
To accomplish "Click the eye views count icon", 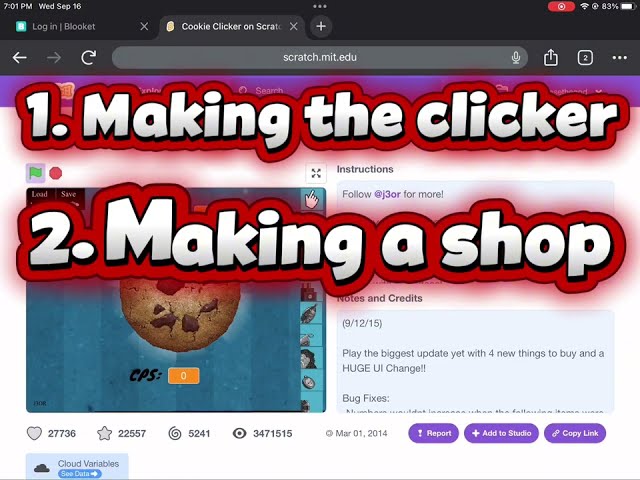I will (x=240, y=433).
